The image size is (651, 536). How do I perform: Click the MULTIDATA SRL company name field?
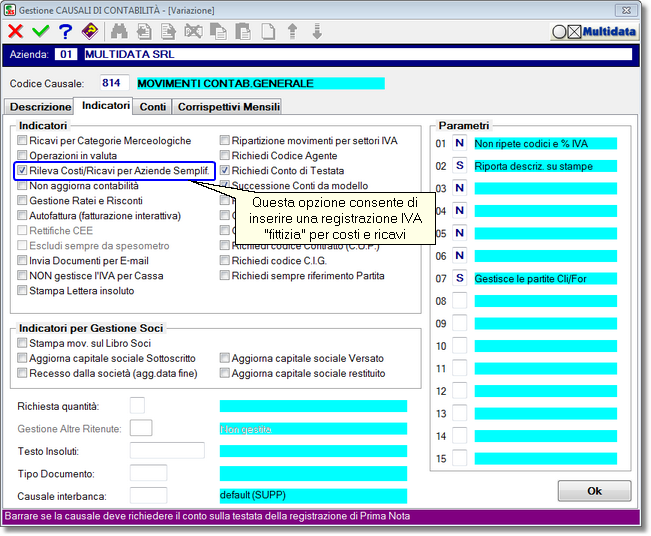[x=358, y=54]
